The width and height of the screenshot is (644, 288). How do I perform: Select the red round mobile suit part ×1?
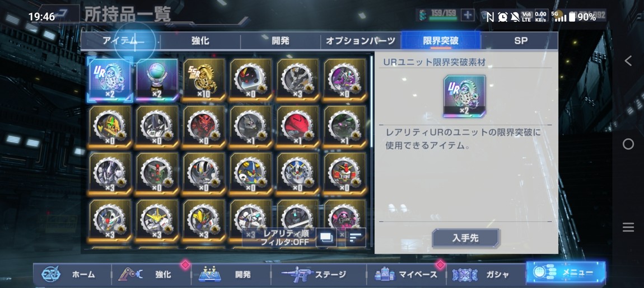298,127
